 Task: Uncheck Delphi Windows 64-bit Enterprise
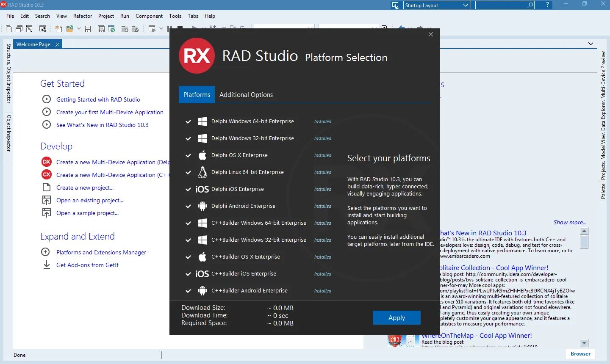coord(188,121)
